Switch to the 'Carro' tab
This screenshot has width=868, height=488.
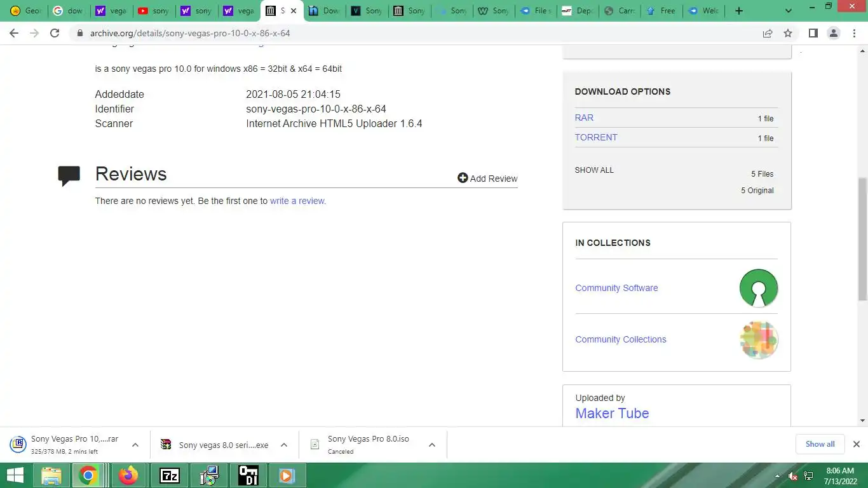point(620,11)
